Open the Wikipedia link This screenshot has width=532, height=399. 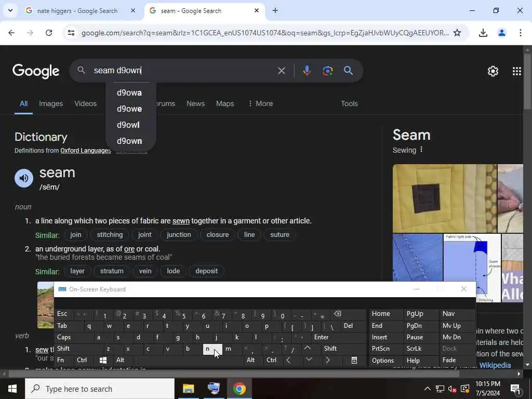point(495,365)
